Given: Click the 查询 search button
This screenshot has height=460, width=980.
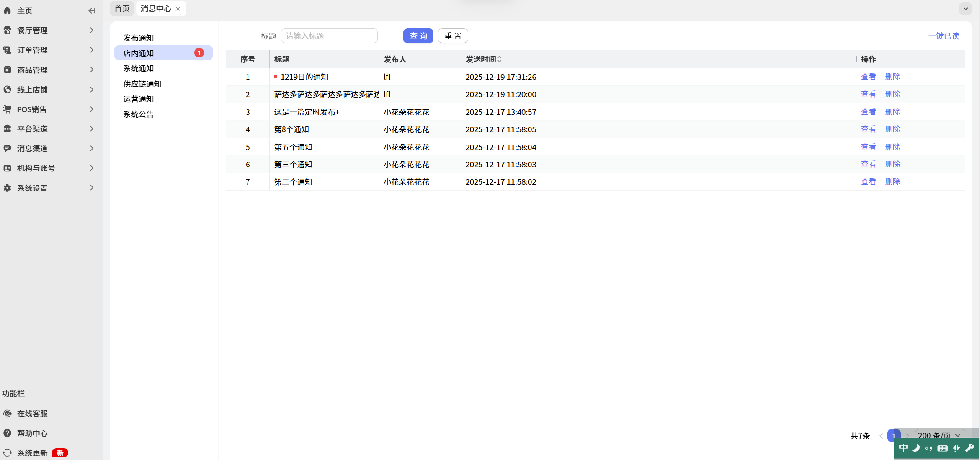Looking at the screenshot, I should pyautogui.click(x=418, y=36).
